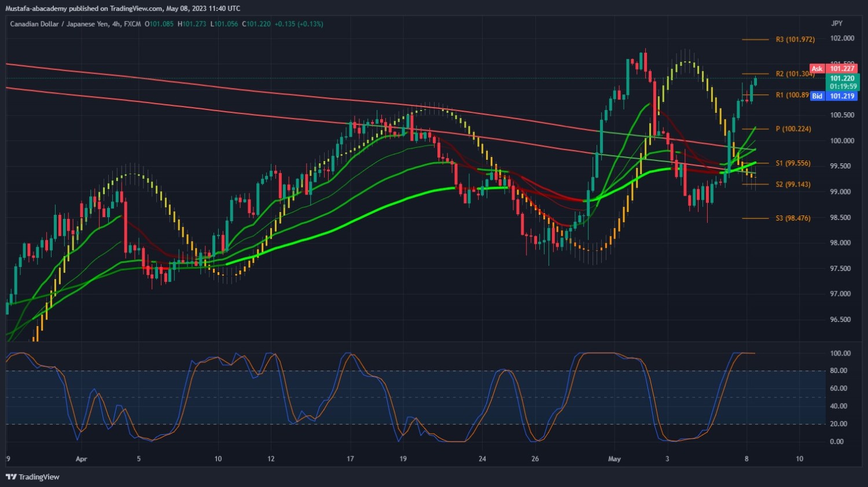Image resolution: width=868 pixels, height=487 pixels.
Task: Select the S2 (99.143) support label
Action: (x=793, y=184)
